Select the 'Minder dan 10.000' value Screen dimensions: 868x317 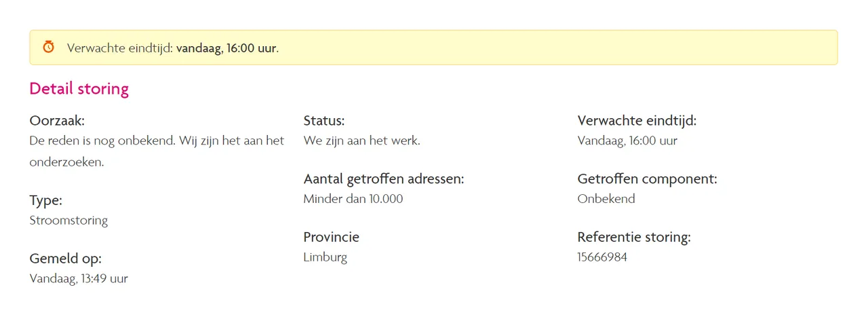[353, 199]
